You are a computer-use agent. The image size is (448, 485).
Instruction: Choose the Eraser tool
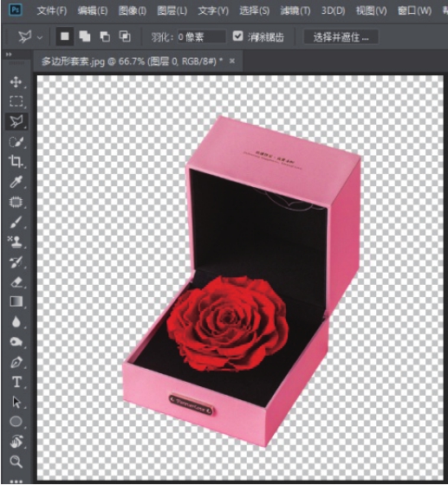point(16,282)
